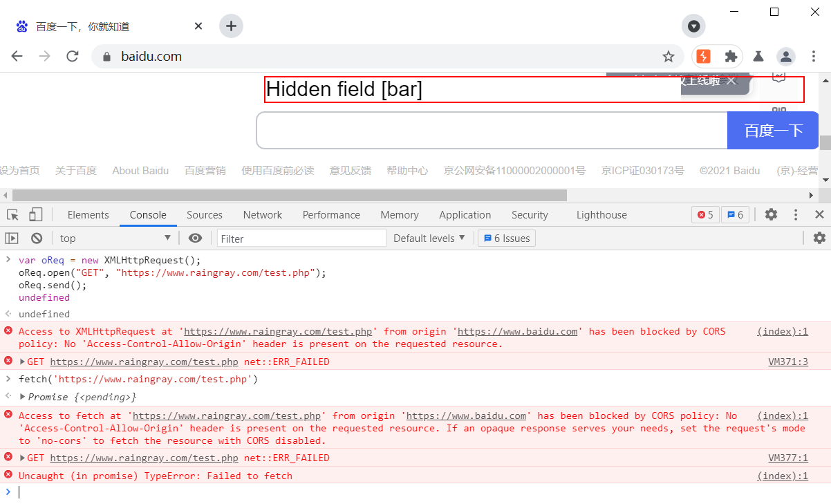The width and height of the screenshot is (831, 504).
Task: Open the Extensions puzzle icon
Action: [x=731, y=57]
